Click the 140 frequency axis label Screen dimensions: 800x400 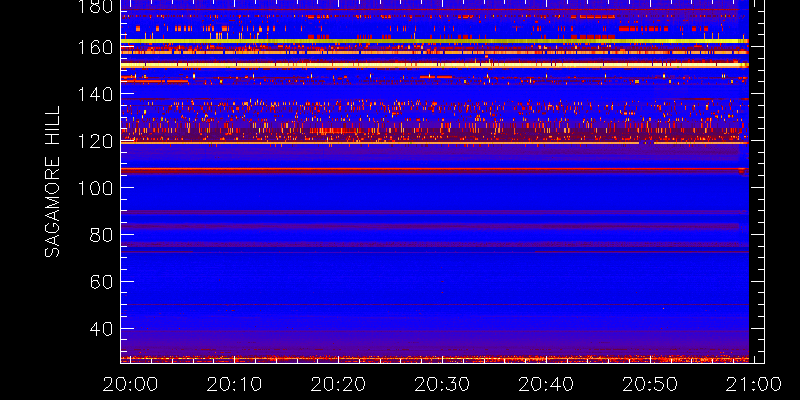(x=95, y=94)
